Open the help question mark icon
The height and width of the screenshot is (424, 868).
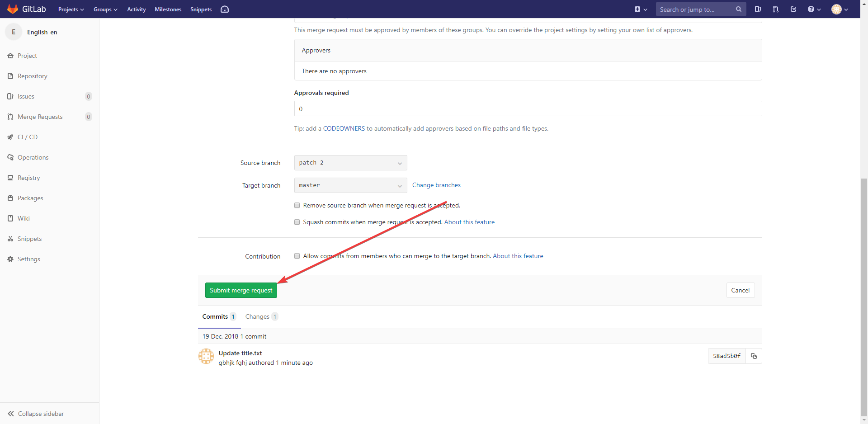click(x=811, y=9)
